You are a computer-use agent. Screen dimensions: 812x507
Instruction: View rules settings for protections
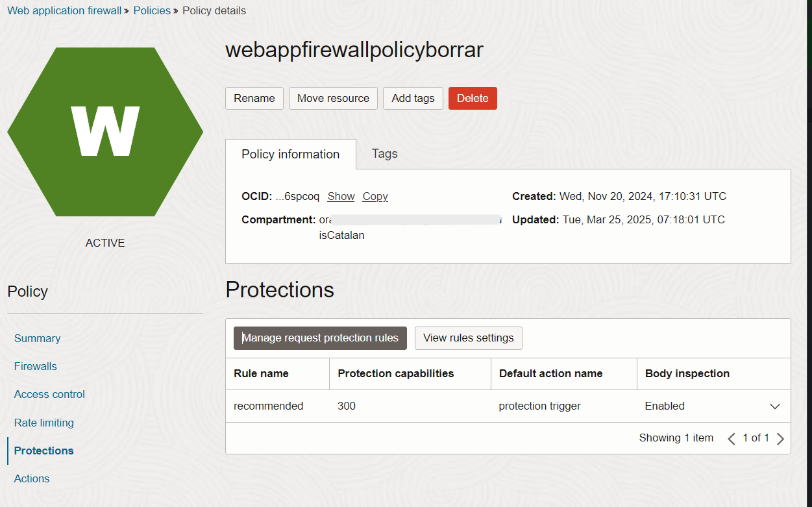[x=468, y=338]
